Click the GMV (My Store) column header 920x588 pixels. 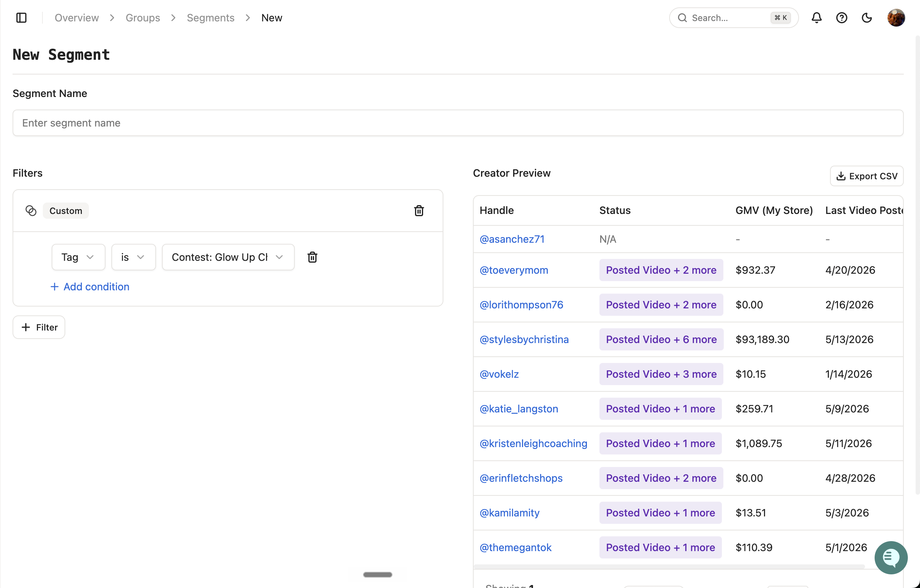(774, 210)
